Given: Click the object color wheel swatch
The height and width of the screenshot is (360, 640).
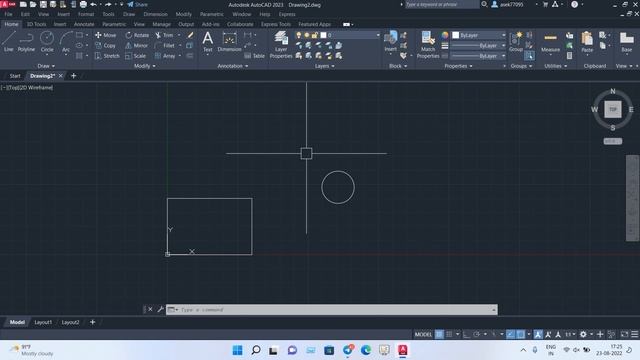Looking at the screenshot, I should pyautogui.click(x=445, y=35).
